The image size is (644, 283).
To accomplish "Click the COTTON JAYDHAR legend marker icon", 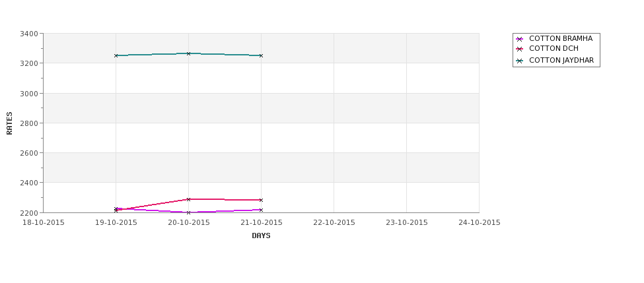I will (x=519, y=61).
